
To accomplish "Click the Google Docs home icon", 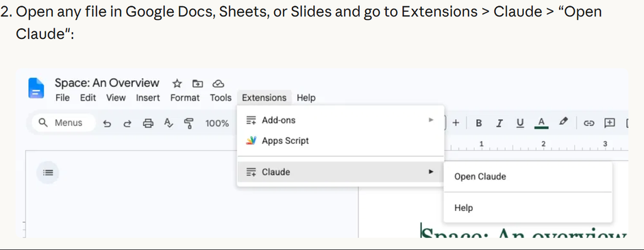I will (36, 88).
